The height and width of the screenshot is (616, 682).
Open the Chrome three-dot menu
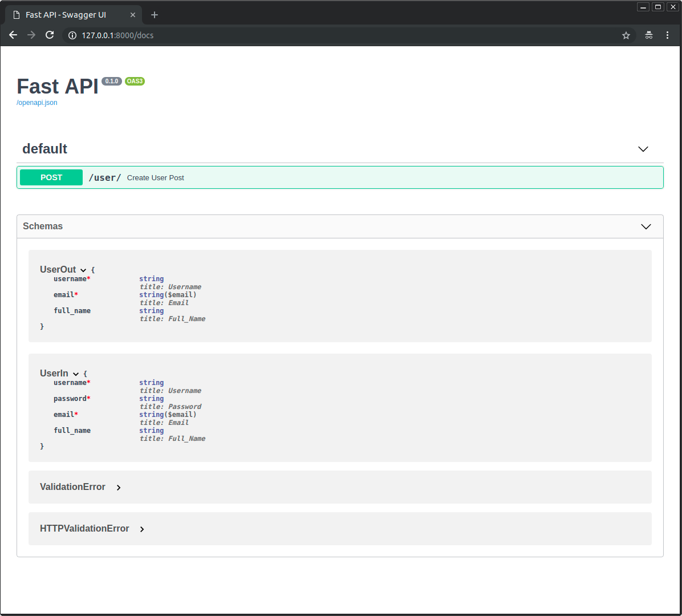tap(667, 35)
